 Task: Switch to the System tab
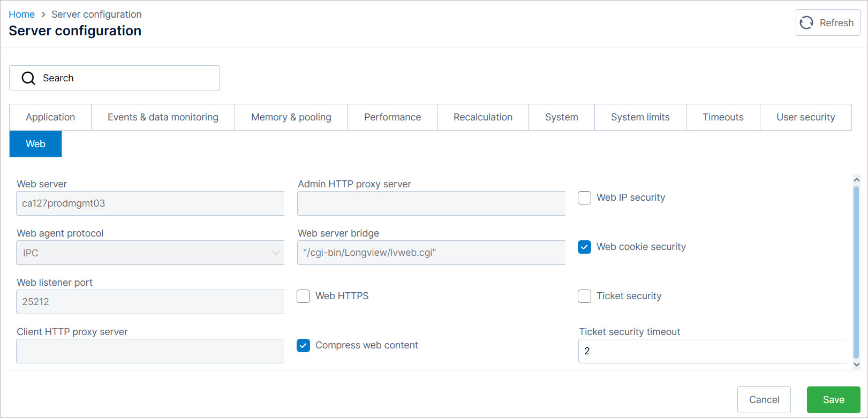pyautogui.click(x=562, y=117)
